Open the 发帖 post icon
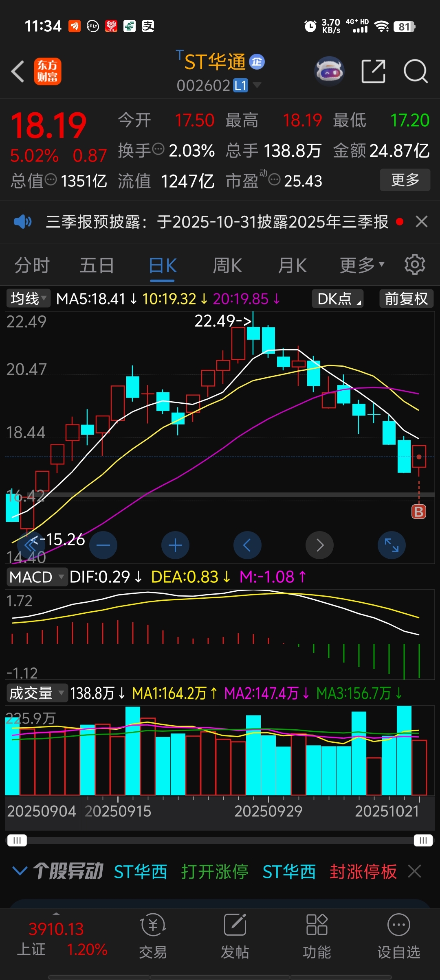This screenshot has width=440, height=980. coord(235,936)
